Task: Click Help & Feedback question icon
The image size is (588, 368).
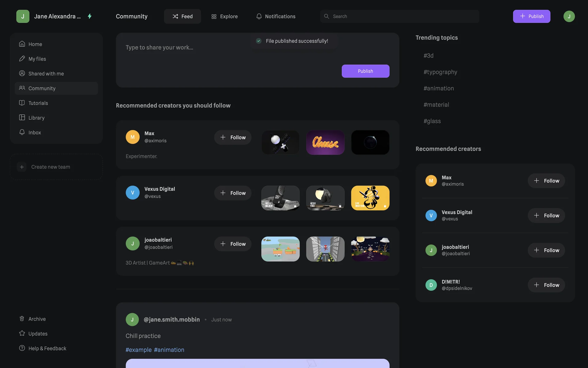Action: click(x=22, y=348)
